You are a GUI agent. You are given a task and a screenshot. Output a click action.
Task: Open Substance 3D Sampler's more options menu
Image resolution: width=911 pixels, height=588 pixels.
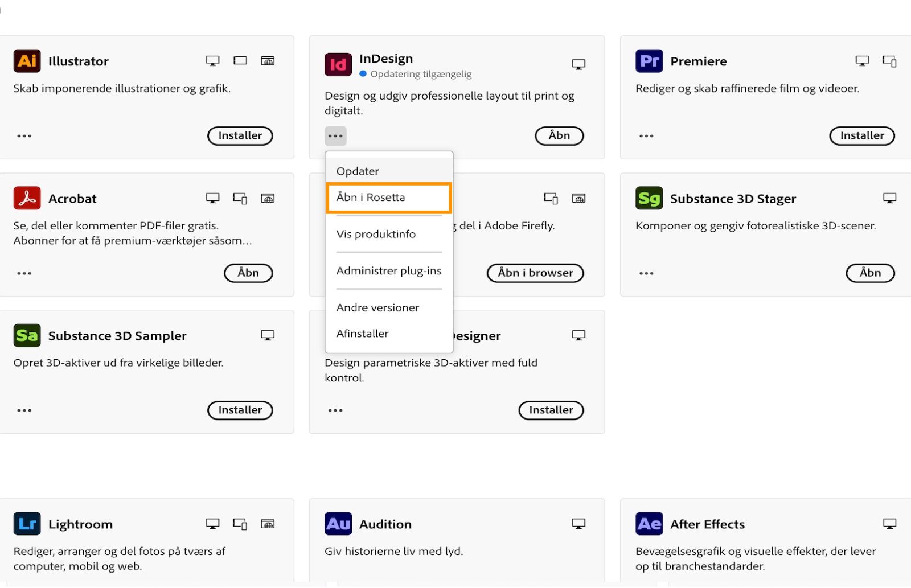tap(24, 410)
